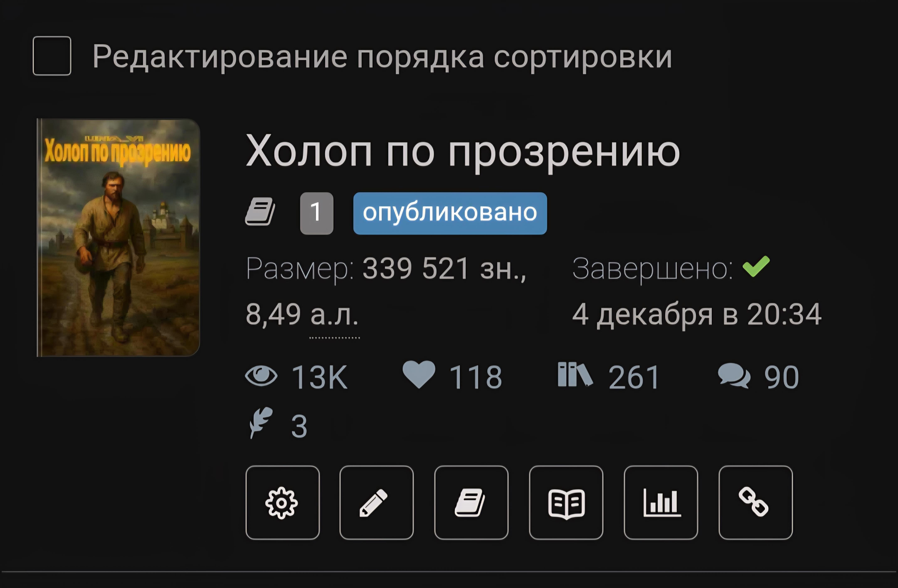
Task: Click the pencil edit button
Action: click(376, 502)
